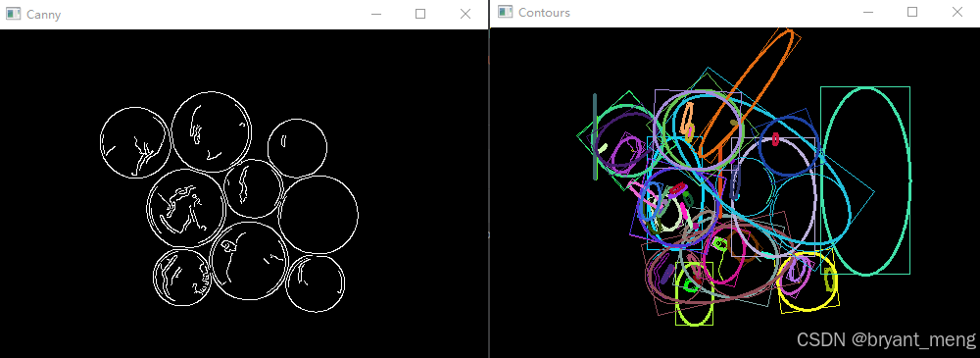Click the Contours window app icon
980x358 pixels.
(506, 12)
